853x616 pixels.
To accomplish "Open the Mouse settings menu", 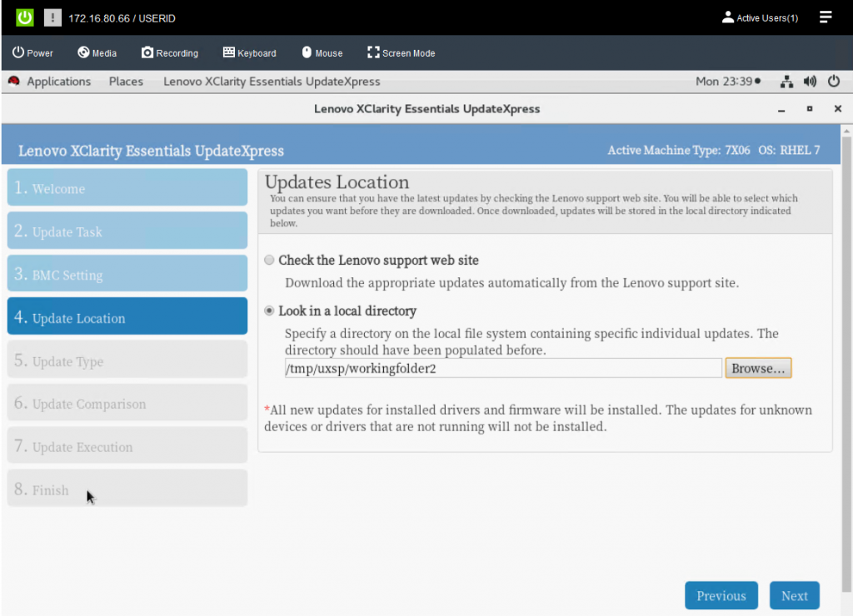I will click(322, 52).
